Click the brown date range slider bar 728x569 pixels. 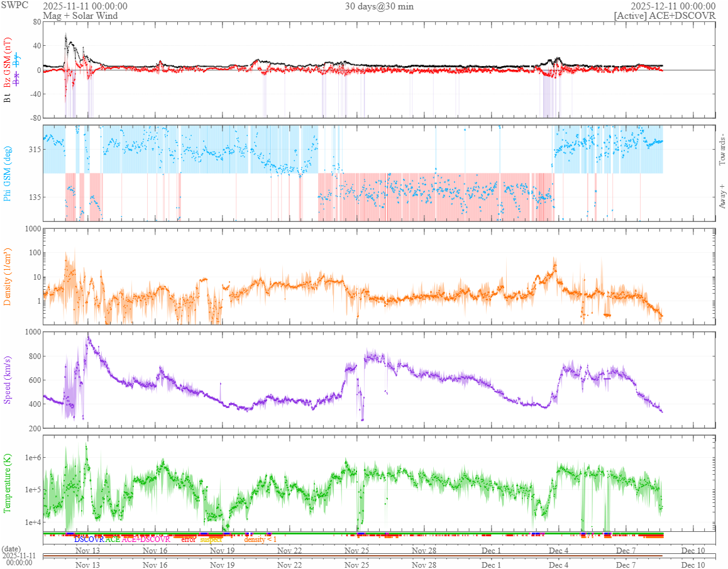(353, 556)
